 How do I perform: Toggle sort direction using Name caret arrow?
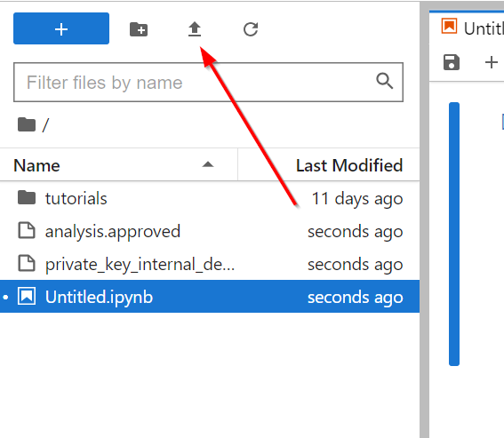pos(208,164)
